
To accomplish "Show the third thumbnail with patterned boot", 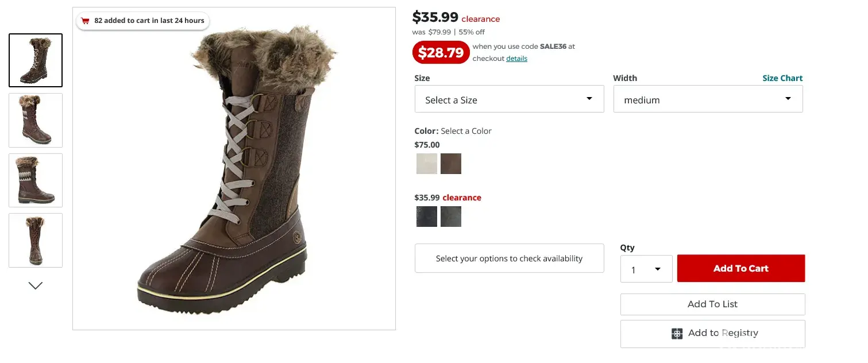I will tap(36, 180).
